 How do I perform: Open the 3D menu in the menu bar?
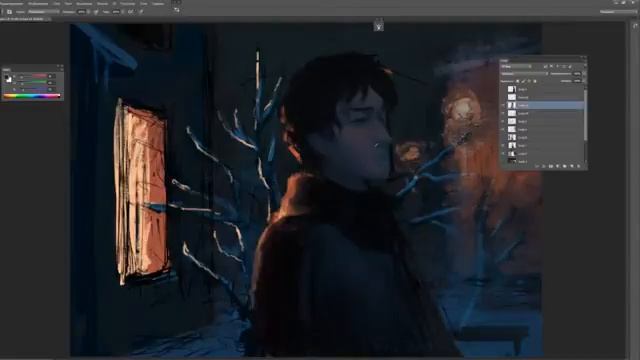click(x=114, y=4)
